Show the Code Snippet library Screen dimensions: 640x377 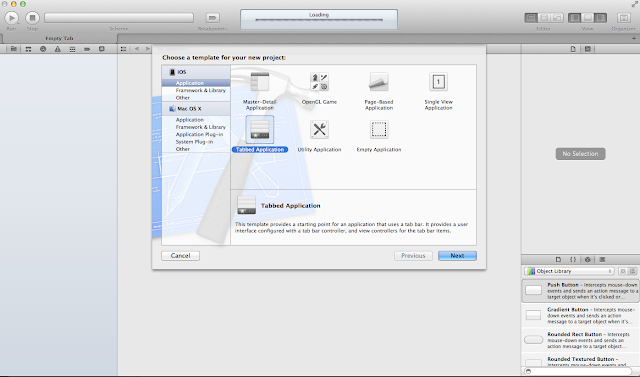[x=573, y=259]
